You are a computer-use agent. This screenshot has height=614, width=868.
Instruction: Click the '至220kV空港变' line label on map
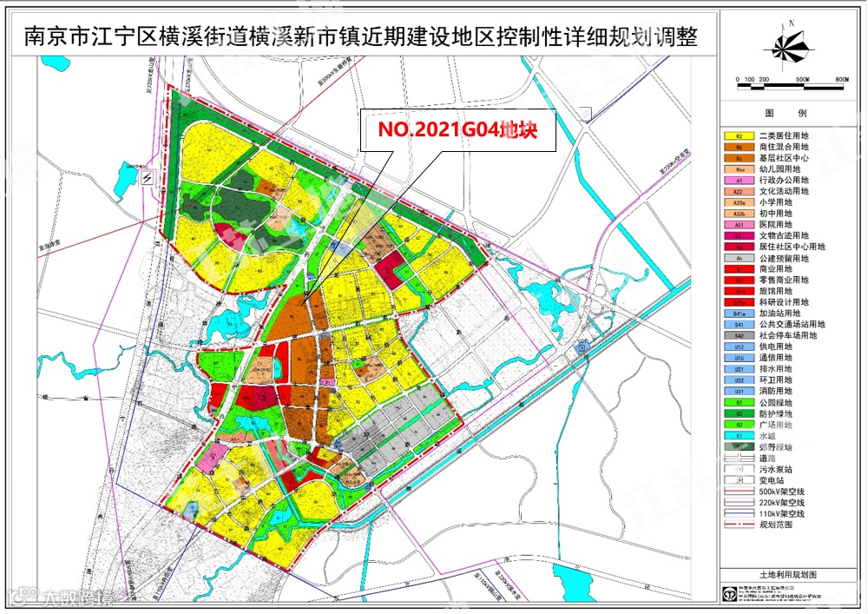pos(674,162)
